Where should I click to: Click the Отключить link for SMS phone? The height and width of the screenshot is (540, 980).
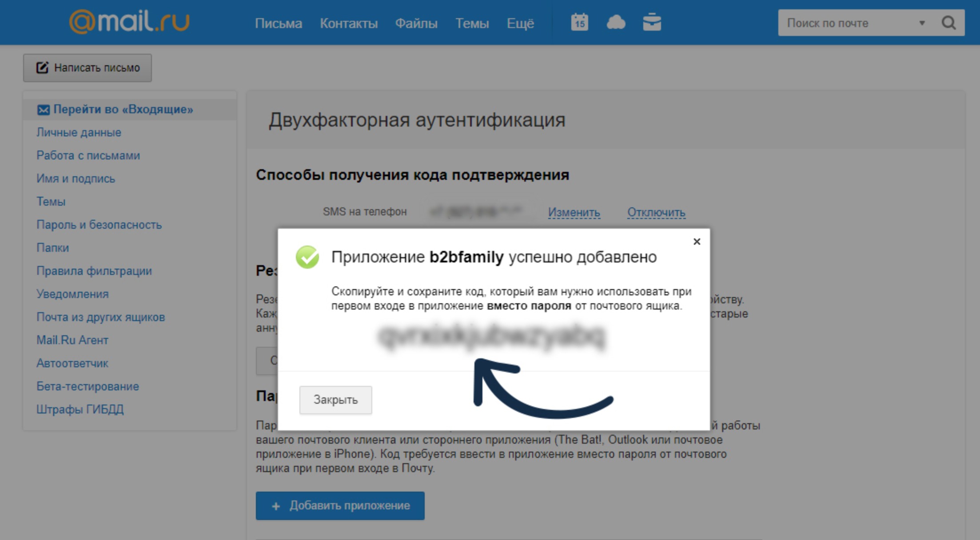tap(656, 212)
